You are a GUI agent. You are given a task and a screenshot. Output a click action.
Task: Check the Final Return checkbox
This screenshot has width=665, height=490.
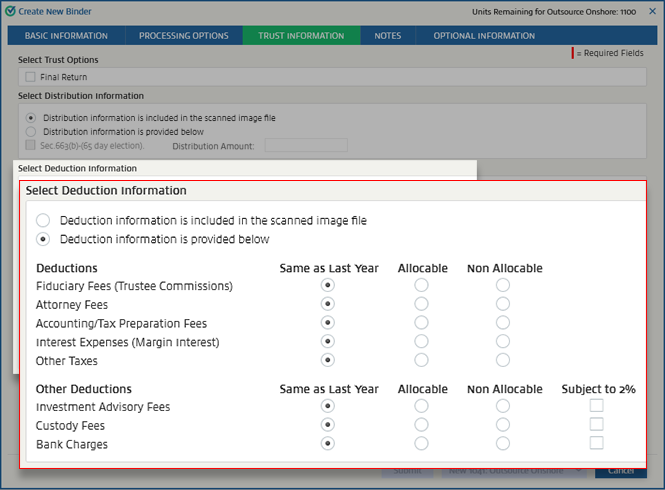pos(30,77)
